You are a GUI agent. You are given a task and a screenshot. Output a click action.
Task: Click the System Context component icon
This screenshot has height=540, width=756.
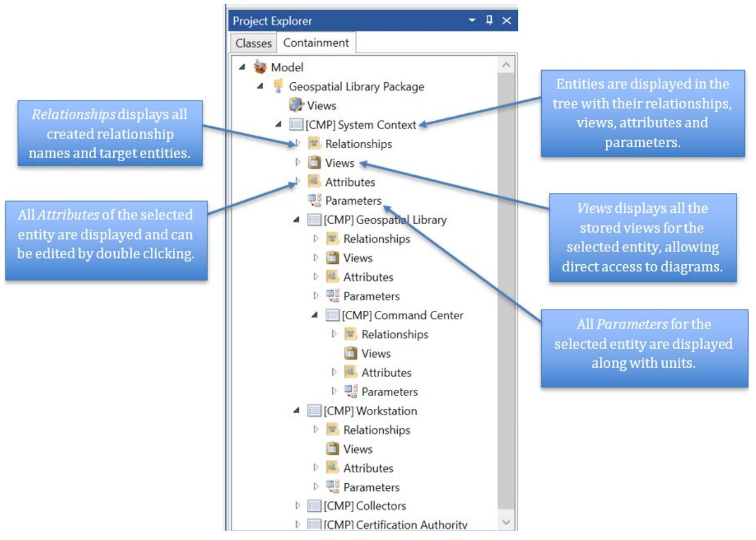coord(296,125)
